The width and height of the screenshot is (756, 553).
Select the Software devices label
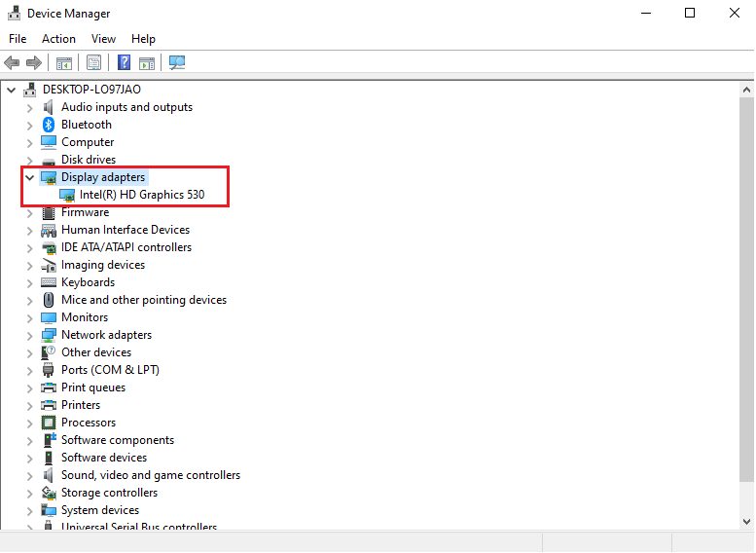point(104,458)
